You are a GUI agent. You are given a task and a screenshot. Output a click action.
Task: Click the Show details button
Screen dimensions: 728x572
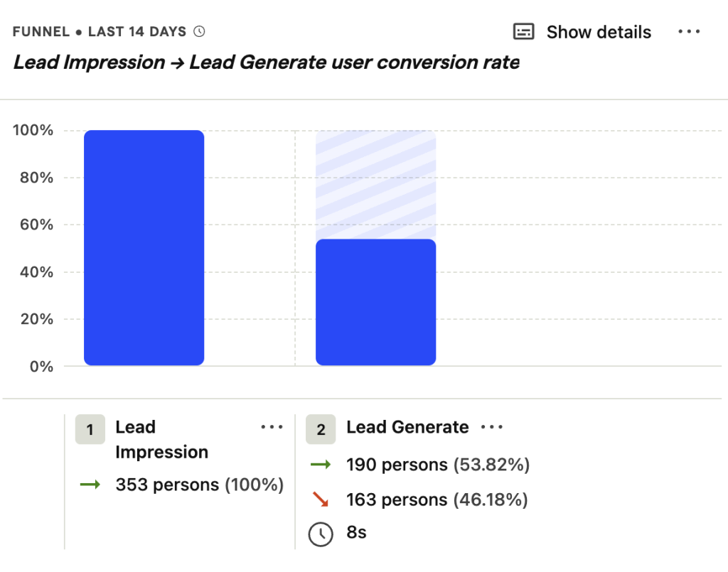coord(598,32)
